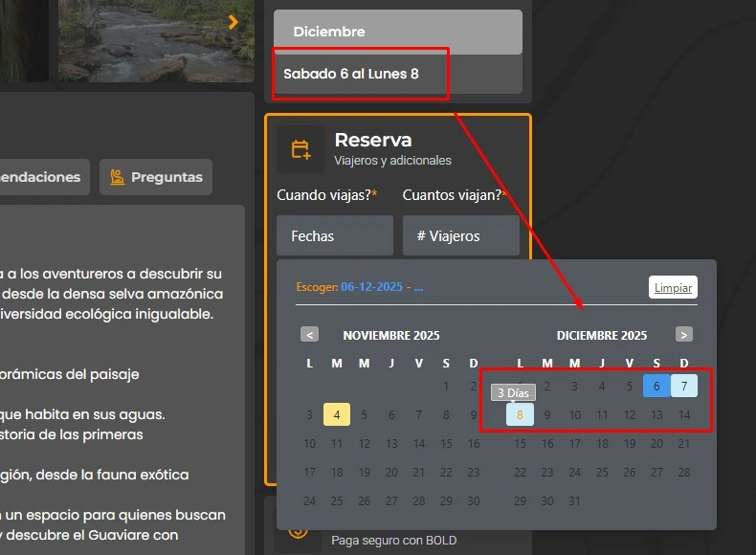The image size is (756, 555).
Task: Choose November 30 in the calendar
Action: pyautogui.click(x=473, y=501)
